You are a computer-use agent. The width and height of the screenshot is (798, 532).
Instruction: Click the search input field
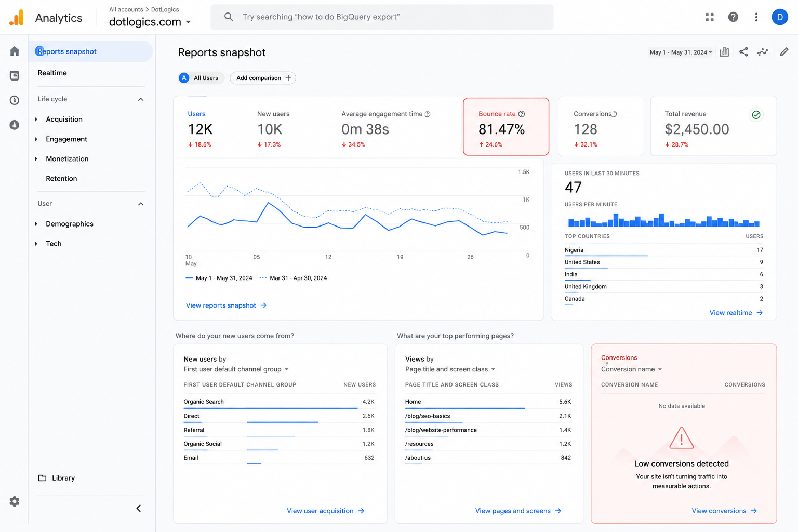(x=382, y=17)
